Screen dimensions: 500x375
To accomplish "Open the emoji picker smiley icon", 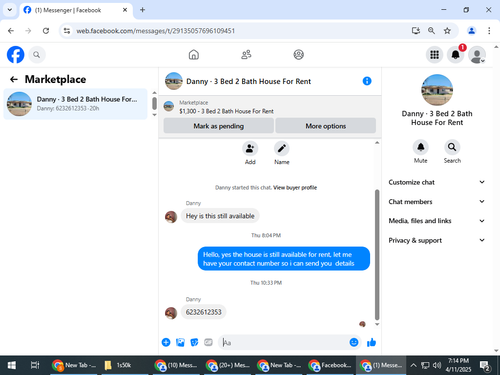I will 354,342.
